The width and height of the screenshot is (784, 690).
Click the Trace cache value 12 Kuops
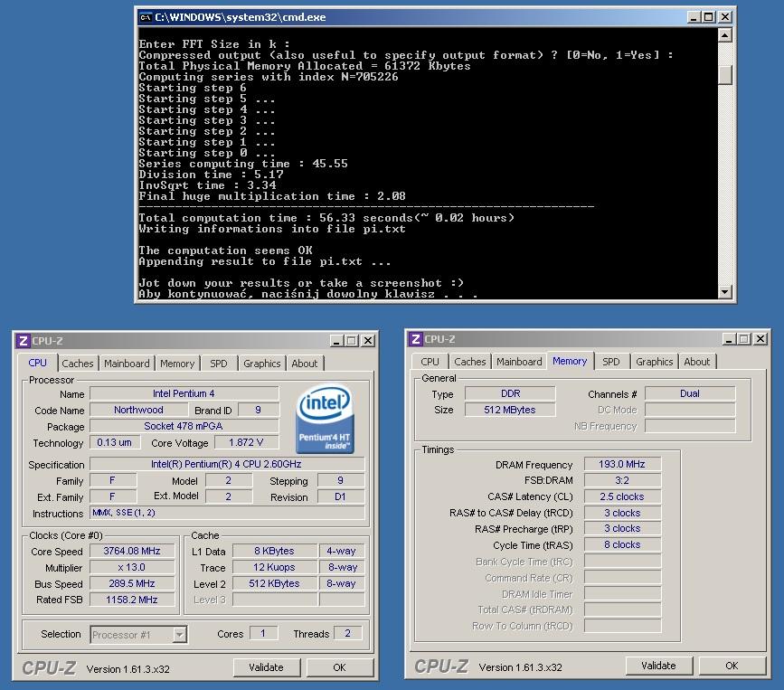(275, 568)
